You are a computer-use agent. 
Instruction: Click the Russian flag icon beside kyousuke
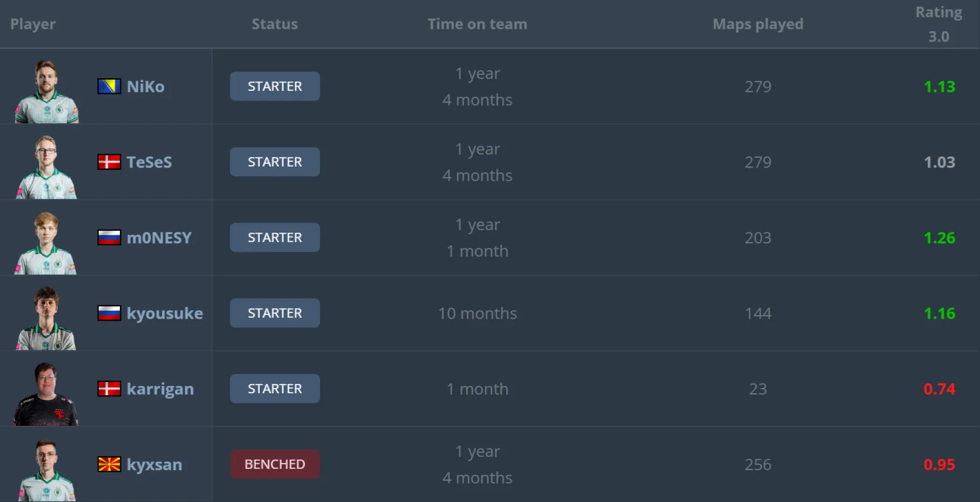(109, 313)
